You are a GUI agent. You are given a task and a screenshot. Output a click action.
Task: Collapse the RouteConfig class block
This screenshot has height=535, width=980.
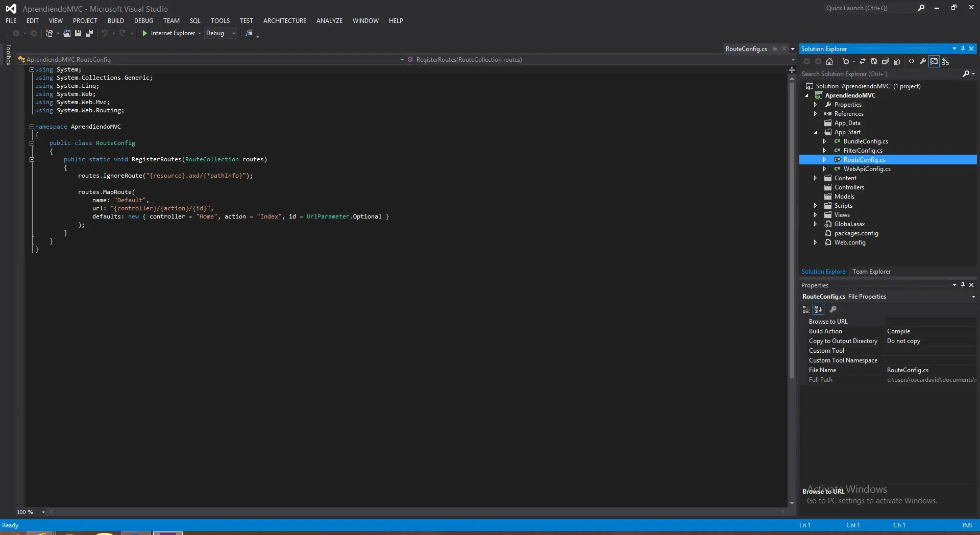click(32, 143)
